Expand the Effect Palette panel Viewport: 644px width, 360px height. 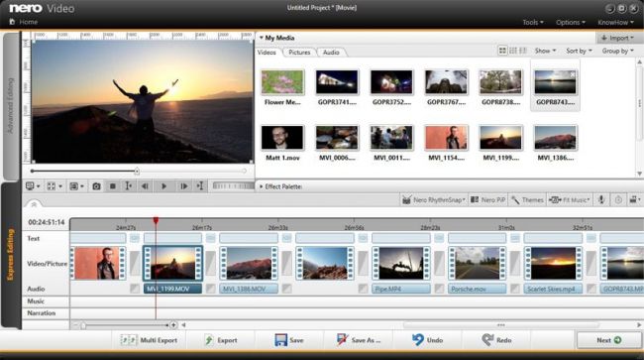click(x=262, y=186)
